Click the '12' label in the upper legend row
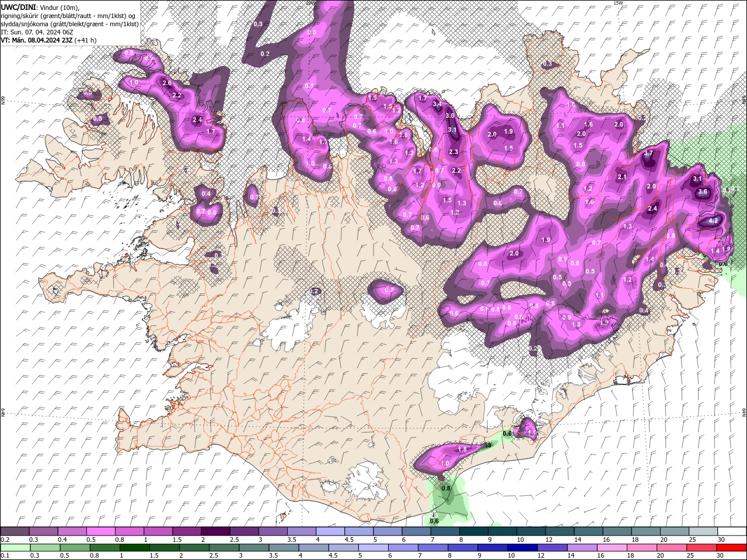Screen dimensions: 747x560 pyautogui.click(x=549, y=540)
